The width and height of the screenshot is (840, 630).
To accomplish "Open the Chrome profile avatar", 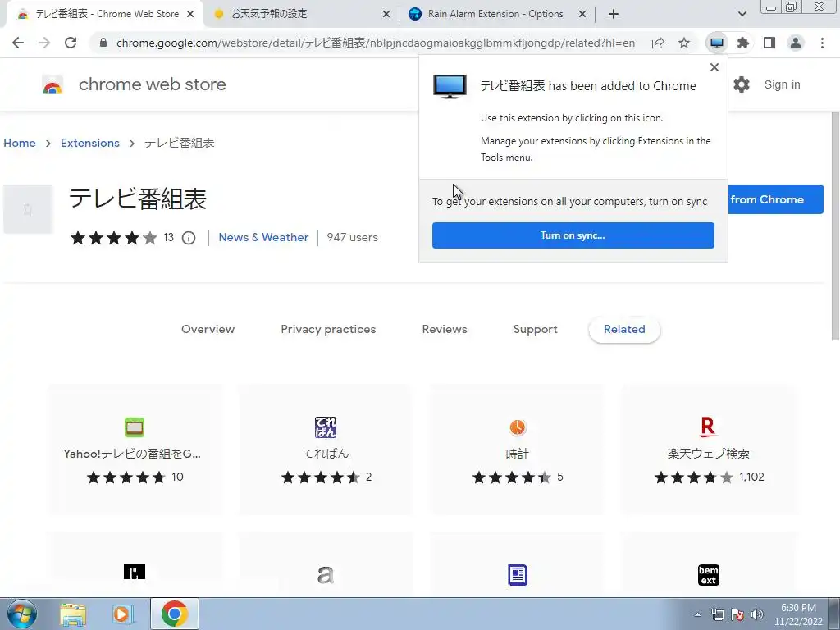I will click(x=796, y=43).
